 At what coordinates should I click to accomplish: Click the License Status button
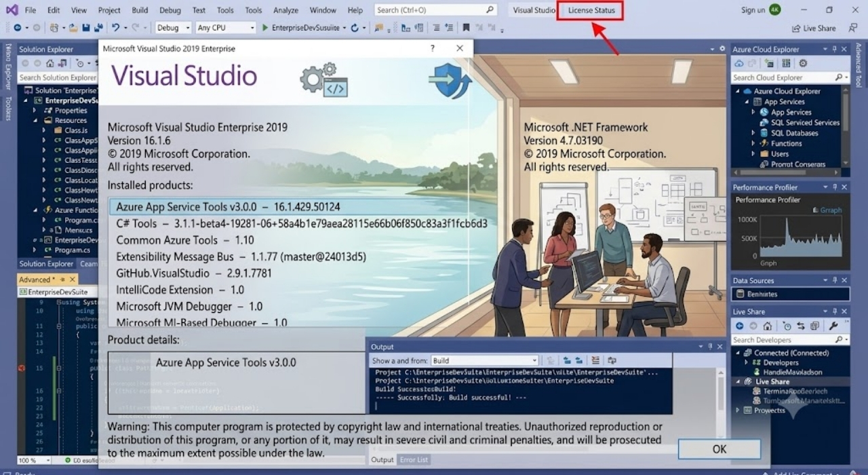pyautogui.click(x=591, y=10)
